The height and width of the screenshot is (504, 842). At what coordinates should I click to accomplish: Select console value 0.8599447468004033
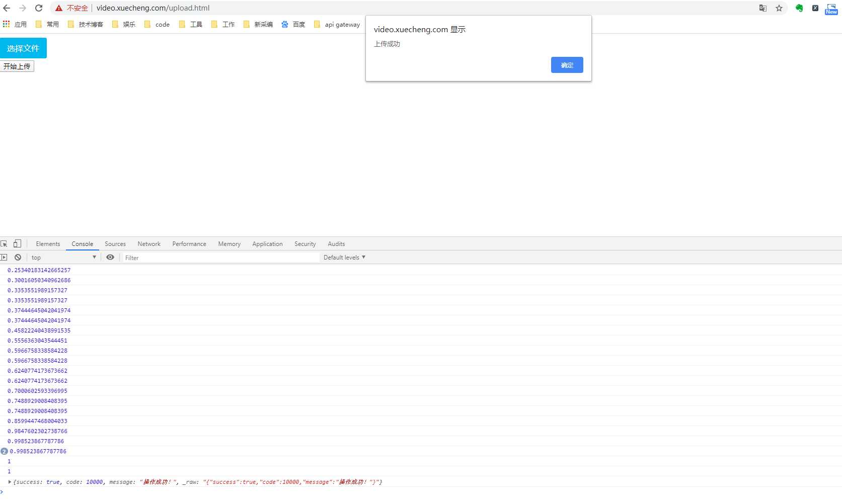point(37,421)
